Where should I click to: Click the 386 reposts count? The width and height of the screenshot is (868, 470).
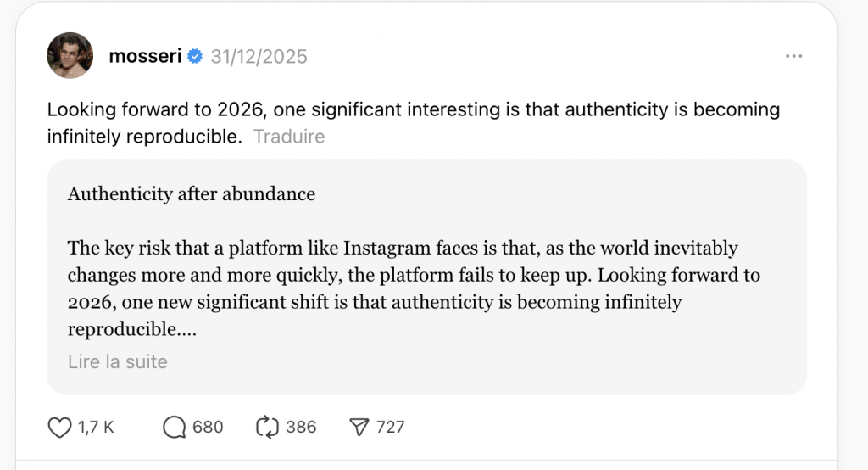[301, 428]
